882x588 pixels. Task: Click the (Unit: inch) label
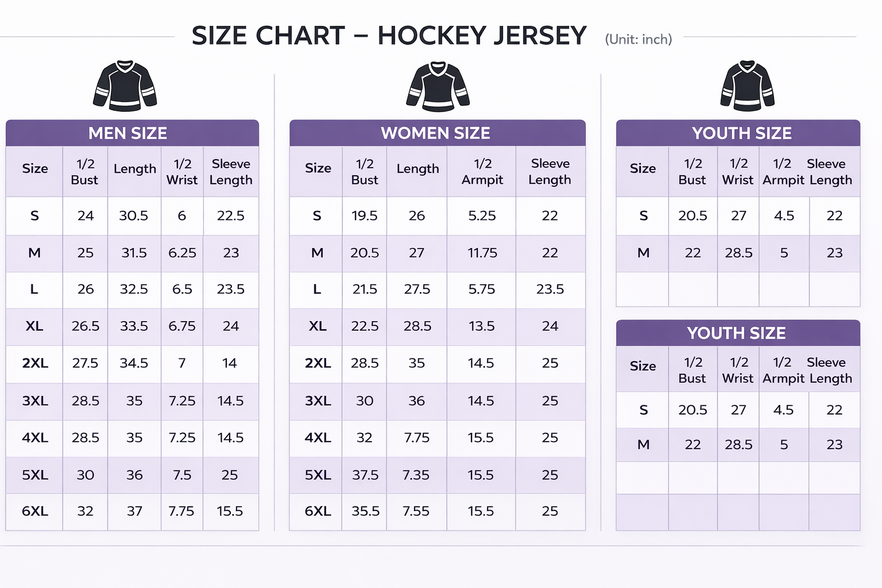pyautogui.click(x=638, y=40)
